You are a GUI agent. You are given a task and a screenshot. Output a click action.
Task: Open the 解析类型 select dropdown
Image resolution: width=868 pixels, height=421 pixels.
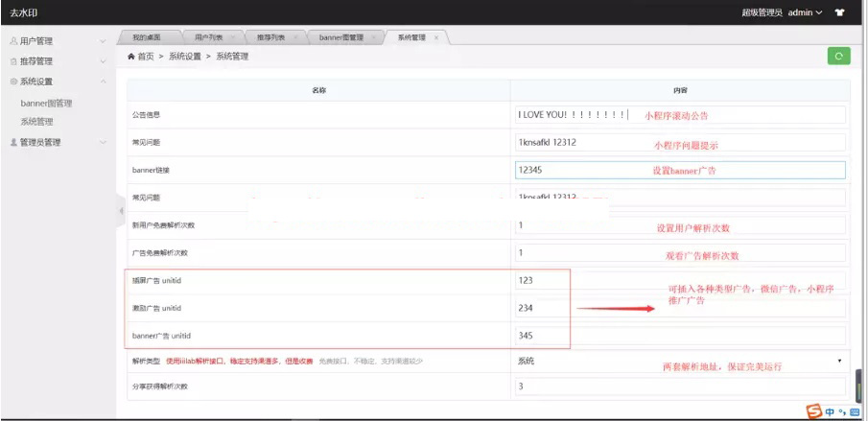coord(679,361)
